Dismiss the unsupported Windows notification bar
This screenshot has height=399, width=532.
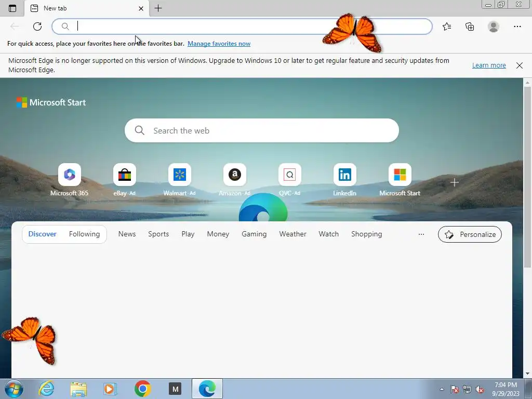click(520, 65)
